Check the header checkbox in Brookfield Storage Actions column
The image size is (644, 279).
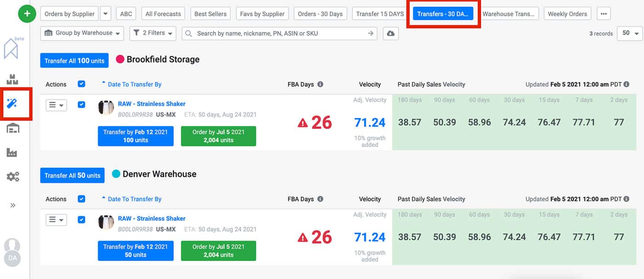point(81,84)
